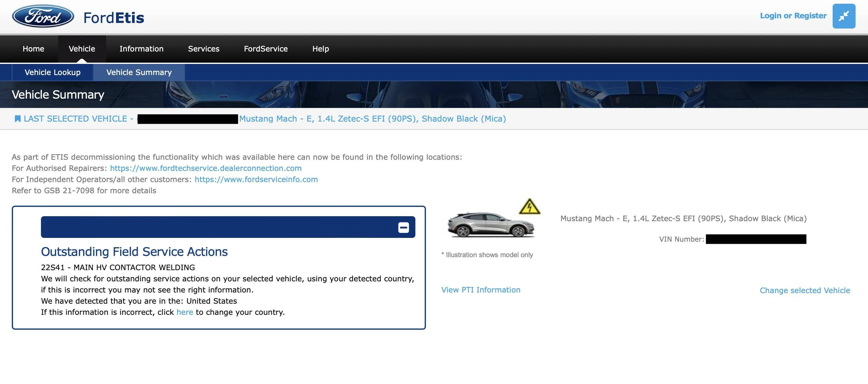Image resolution: width=868 pixels, height=384 pixels.
Task: Open the fordtechservice dealerconnection link
Action: point(206,168)
